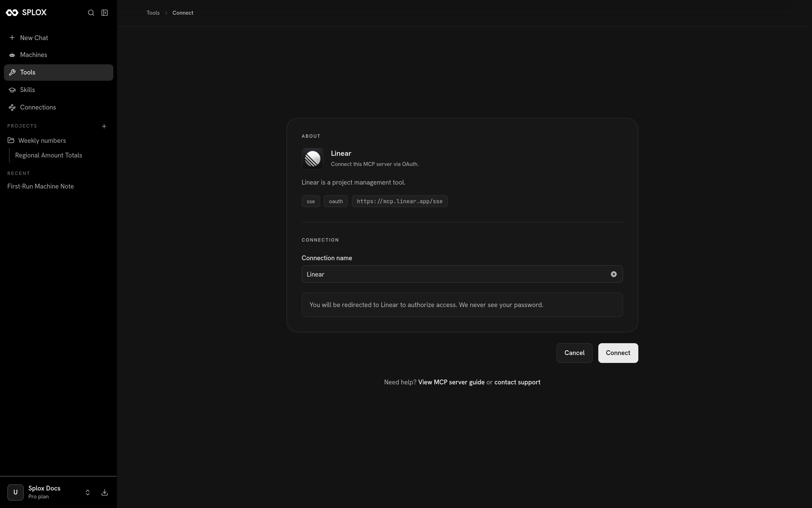Click the Linear app logo
Viewport: 812px width, 508px height.
coord(313,159)
